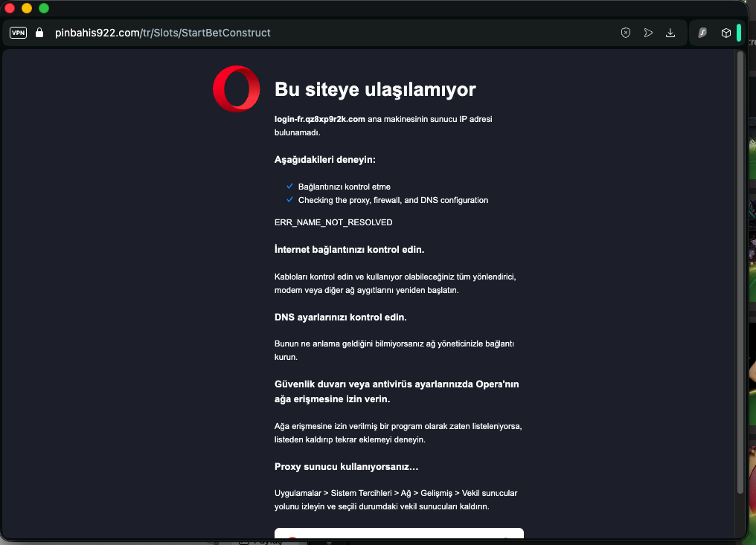
Task: Click the green indicator beside extensions icon
Action: coord(739,33)
